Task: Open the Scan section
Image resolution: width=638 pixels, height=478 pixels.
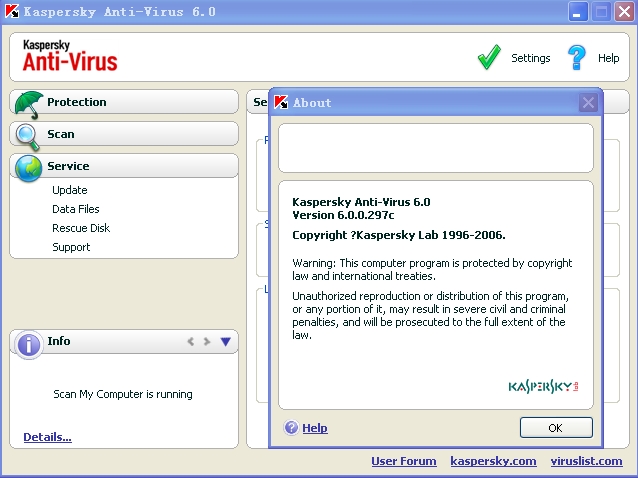Action: point(124,134)
